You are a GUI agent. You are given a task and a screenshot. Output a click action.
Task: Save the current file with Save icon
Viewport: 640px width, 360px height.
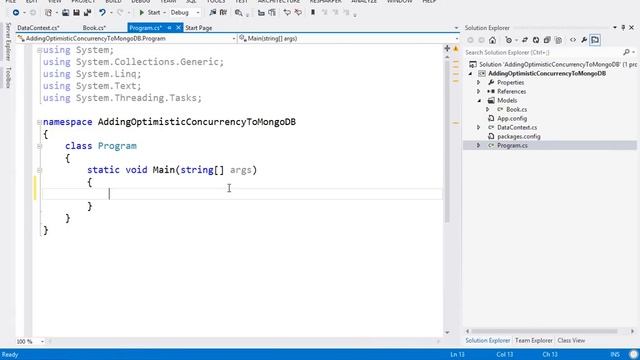tap(76, 13)
